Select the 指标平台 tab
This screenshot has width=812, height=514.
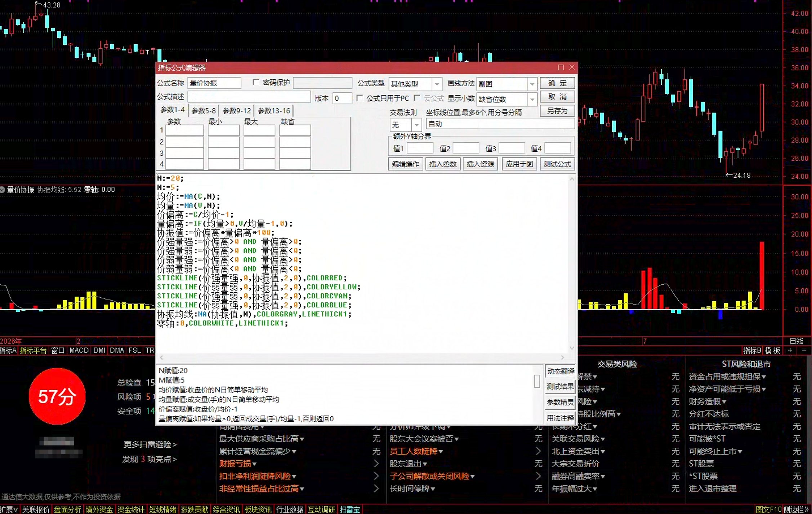coord(33,350)
